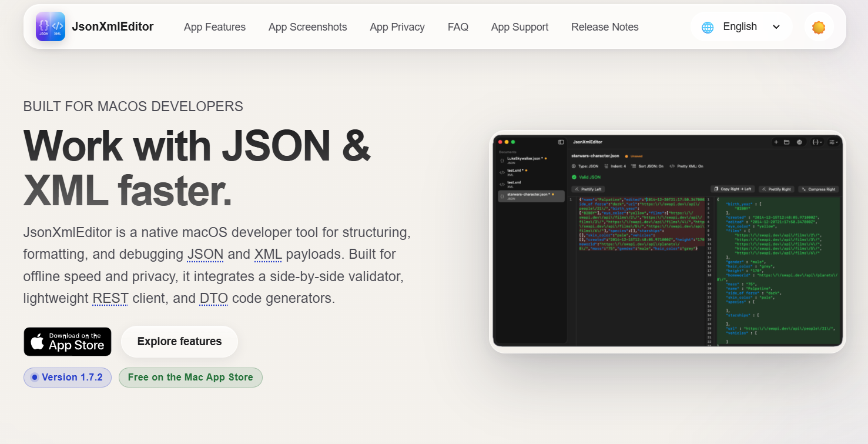The width and height of the screenshot is (868, 444).
Task: Go to the JsonXmlEditor brand name link
Action: [113, 26]
